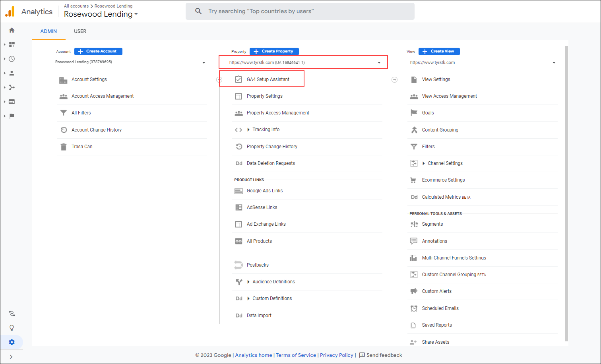The width and height of the screenshot is (601, 364).
Task: Open Property Settings
Action: (x=264, y=96)
